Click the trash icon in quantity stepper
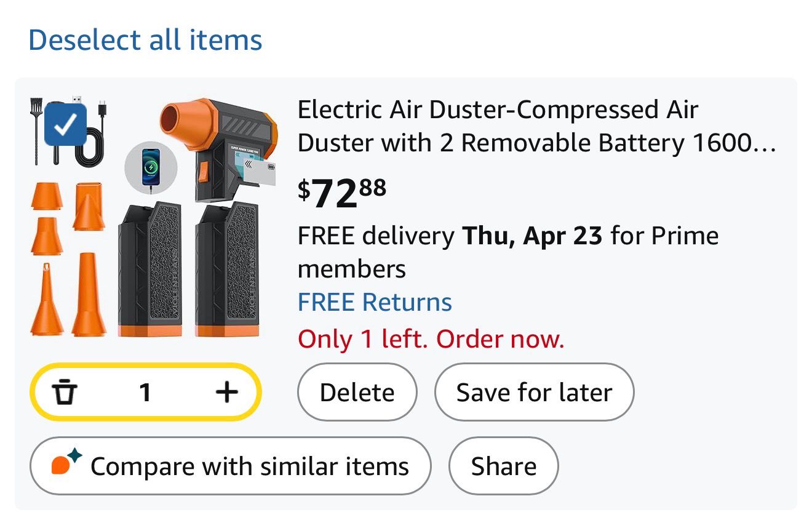Screen dimensions: 812x520 coord(64,392)
